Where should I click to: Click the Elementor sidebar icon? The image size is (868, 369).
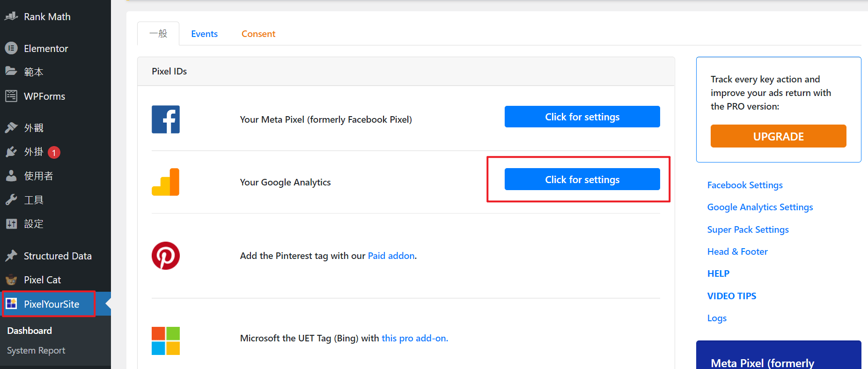tap(11, 48)
